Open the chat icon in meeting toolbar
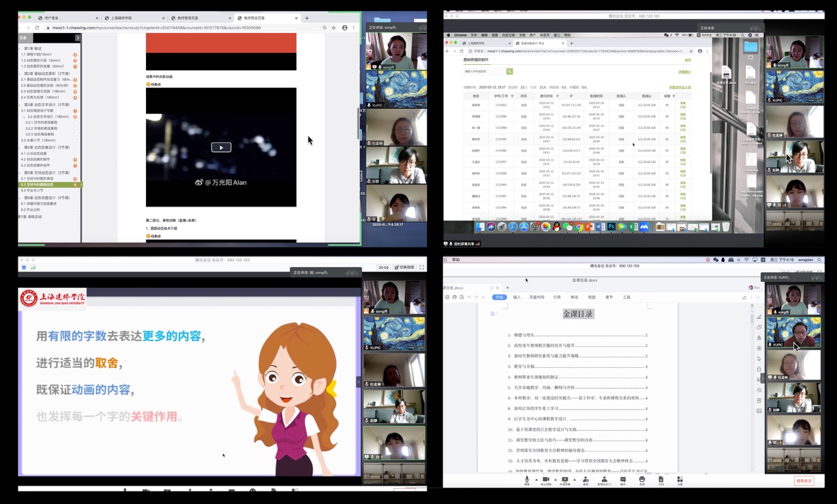 [622, 480]
